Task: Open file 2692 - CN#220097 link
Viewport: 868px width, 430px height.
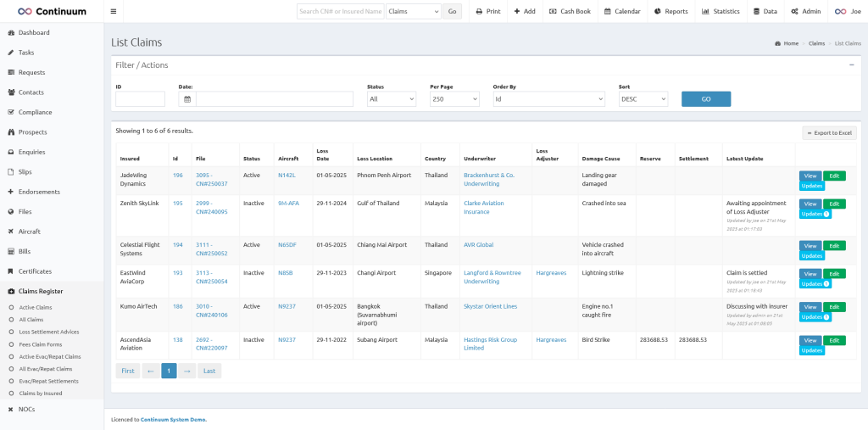Action: click(211, 343)
